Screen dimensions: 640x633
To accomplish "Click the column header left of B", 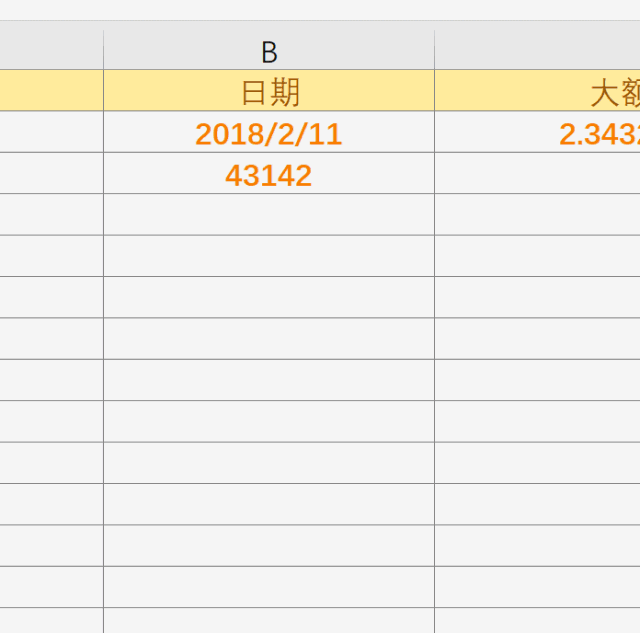I will (51, 50).
